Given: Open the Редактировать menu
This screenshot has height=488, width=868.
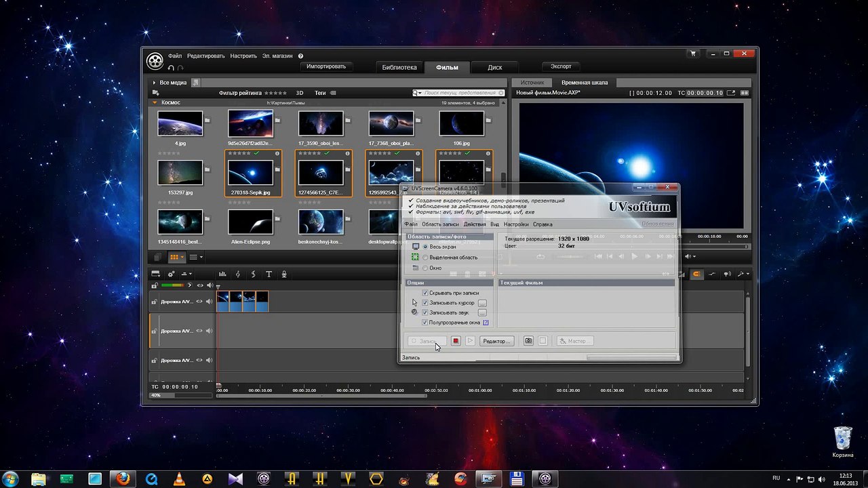Looking at the screenshot, I should click(206, 56).
